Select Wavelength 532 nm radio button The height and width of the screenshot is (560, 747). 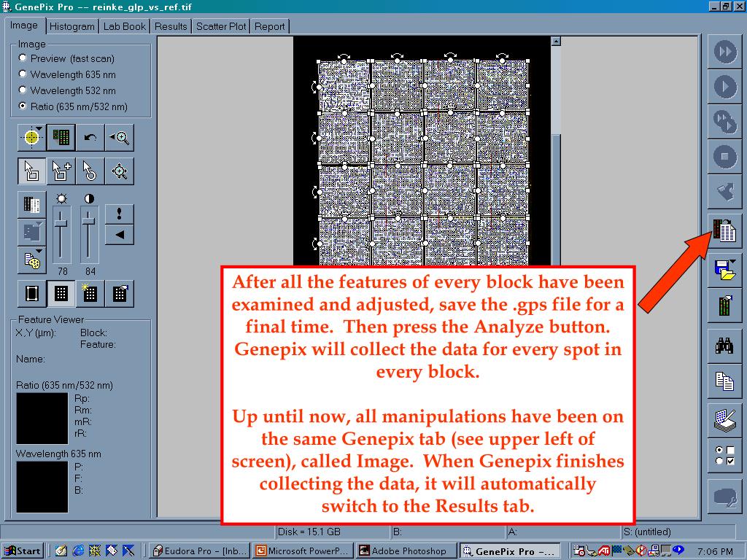(x=23, y=90)
